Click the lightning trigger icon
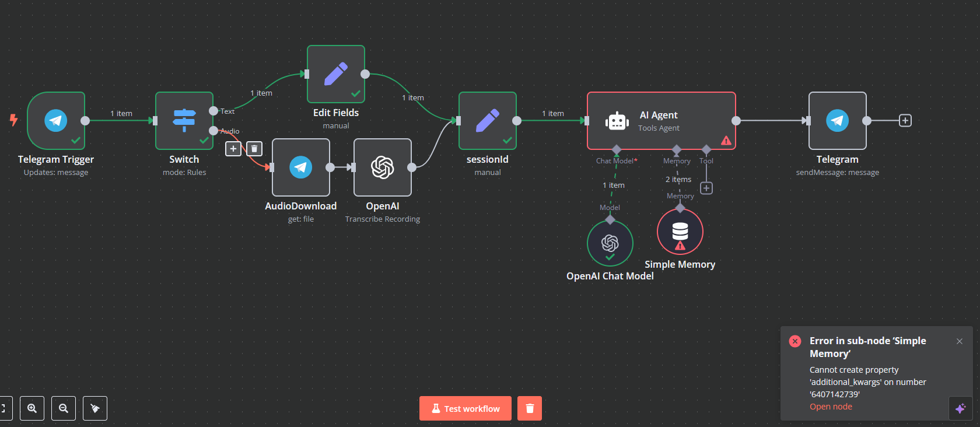Image resolution: width=980 pixels, height=427 pixels. [x=13, y=120]
